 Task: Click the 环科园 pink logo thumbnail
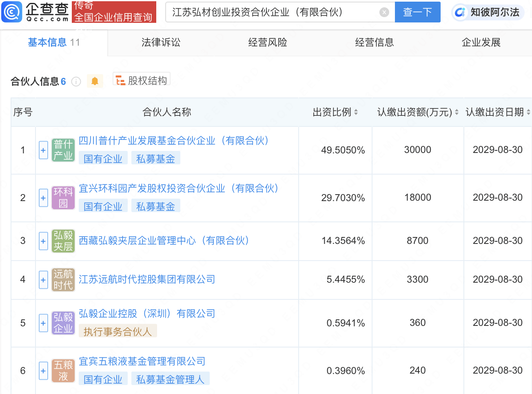[x=63, y=198]
